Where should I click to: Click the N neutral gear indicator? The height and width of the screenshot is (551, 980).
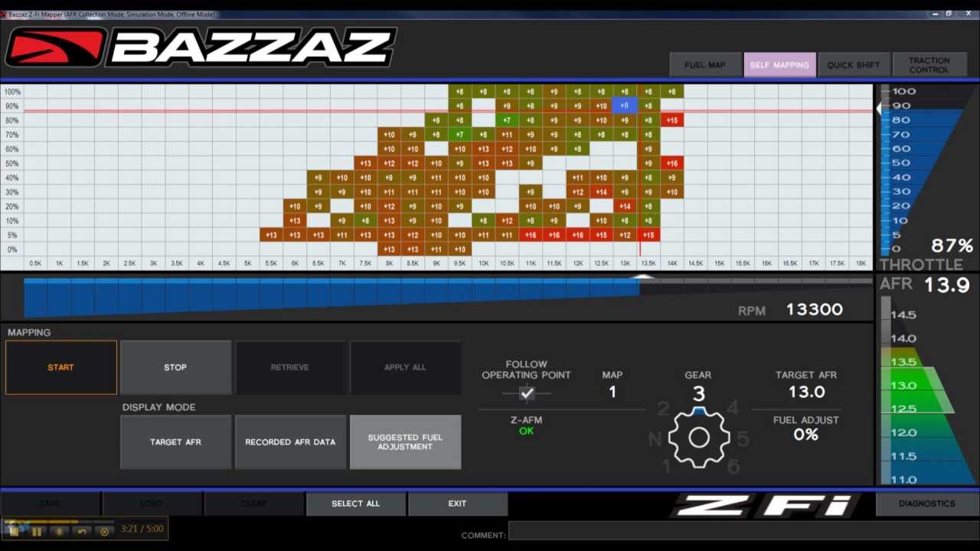tap(655, 439)
